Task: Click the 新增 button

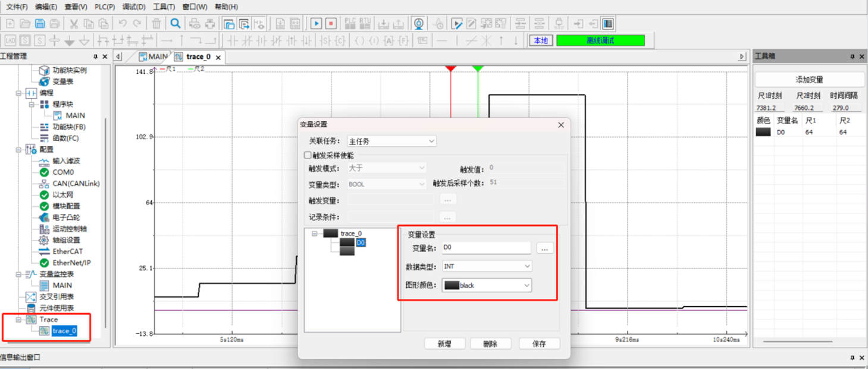Action: [444, 343]
